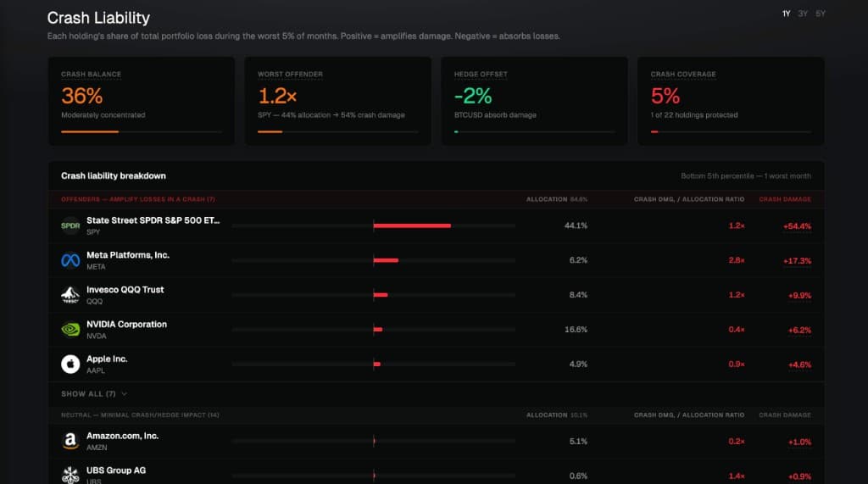Click the Crash Balance progress bar
This screenshot has width=868, height=484.
[x=142, y=131]
